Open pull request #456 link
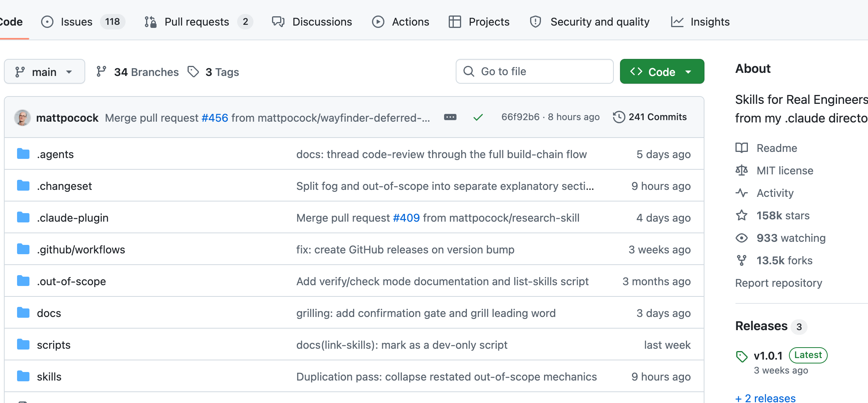Screen dimensions: 868x403 pyautogui.click(x=215, y=118)
